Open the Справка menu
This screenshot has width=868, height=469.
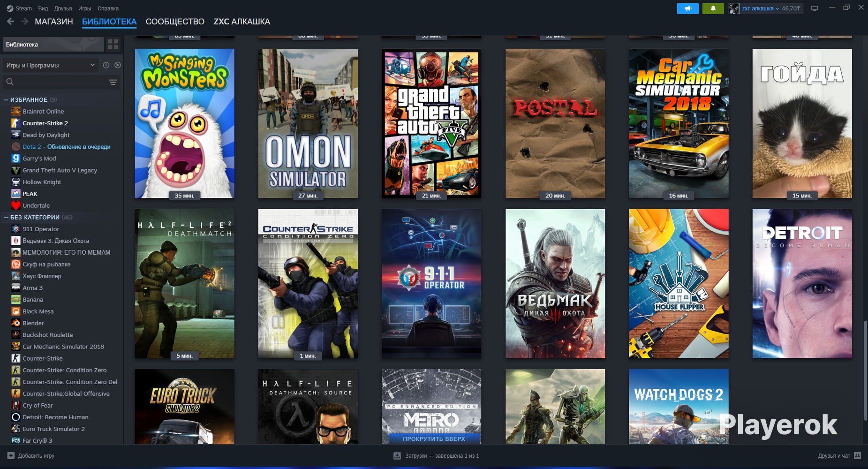108,8
